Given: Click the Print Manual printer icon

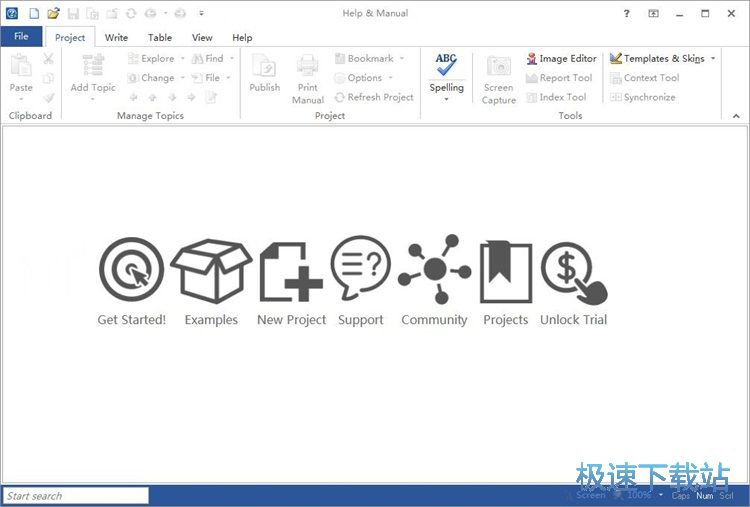Looking at the screenshot, I should pyautogui.click(x=308, y=66).
